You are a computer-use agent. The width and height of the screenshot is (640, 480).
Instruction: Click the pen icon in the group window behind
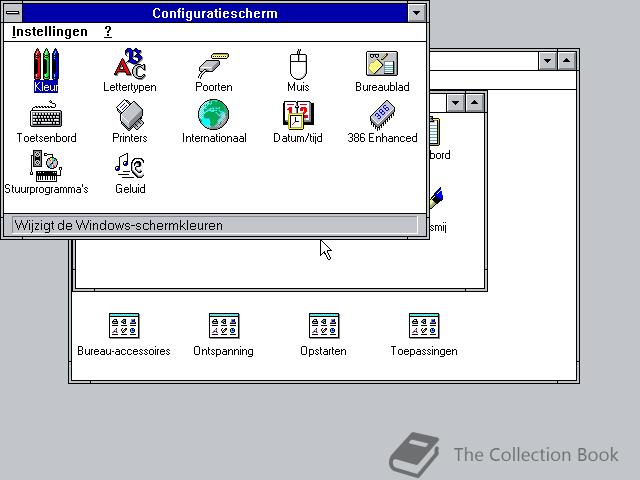(x=436, y=198)
